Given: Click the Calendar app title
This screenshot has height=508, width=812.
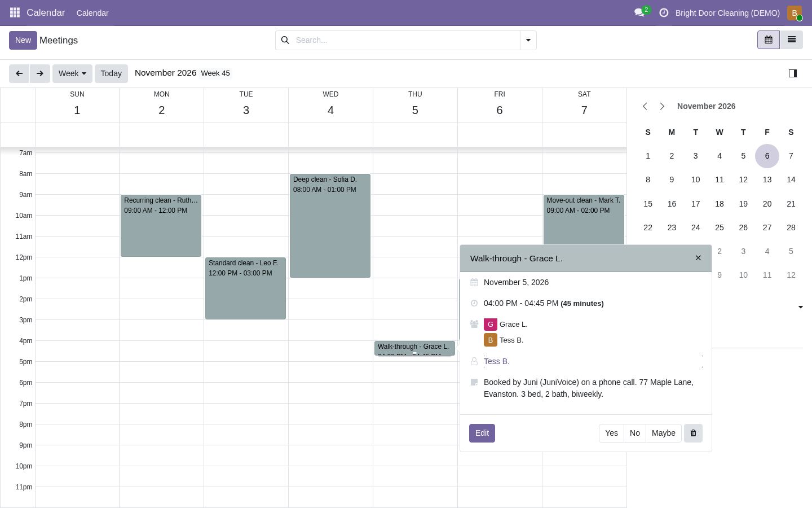Looking at the screenshot, I should (46, 12).
